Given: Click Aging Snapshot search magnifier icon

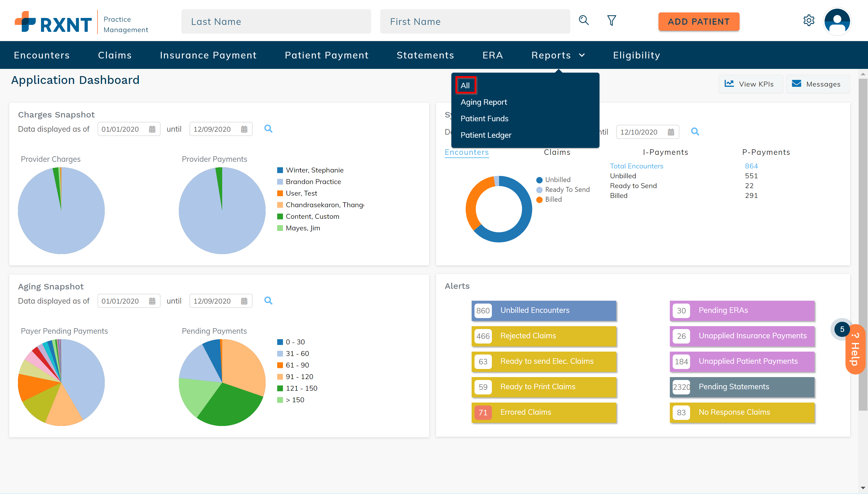Looking at the screenshot, I should 268,301.
